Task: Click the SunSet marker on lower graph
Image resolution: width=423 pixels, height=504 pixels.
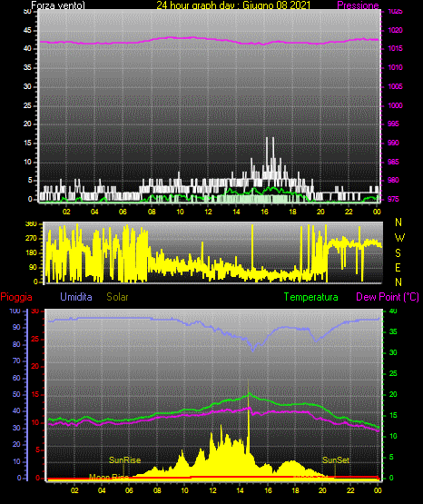Action: tap(336, 460)
